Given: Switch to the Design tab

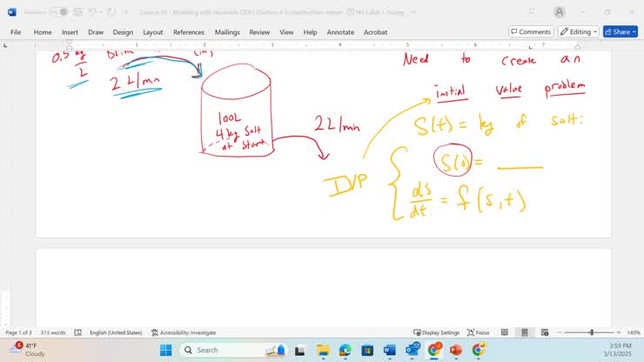Looking at the screenshot, I should click(x=123, y=32).
